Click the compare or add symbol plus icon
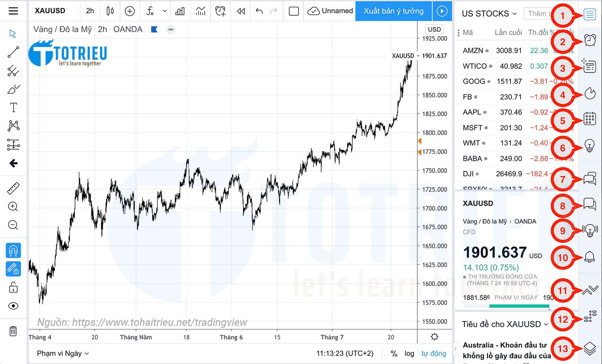Viewport: 602px width, 364px height. click(x=130, y=11)
